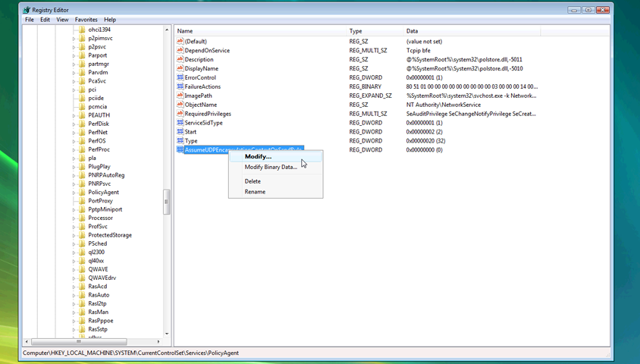This screenshot has width=640, height=364.
Task: Select the PolicyAgent folder icon
Action: pos(82,192)
